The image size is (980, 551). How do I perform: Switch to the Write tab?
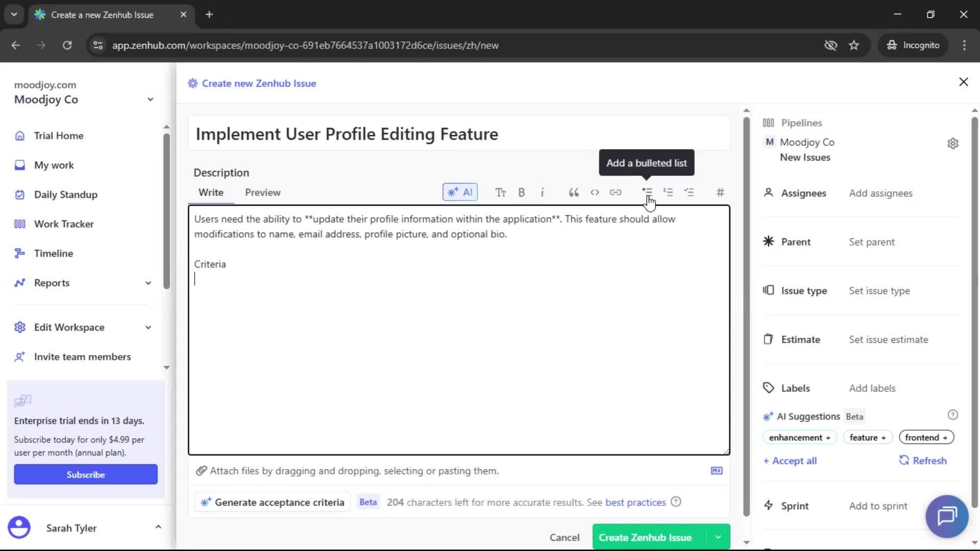tap(211, 192)
